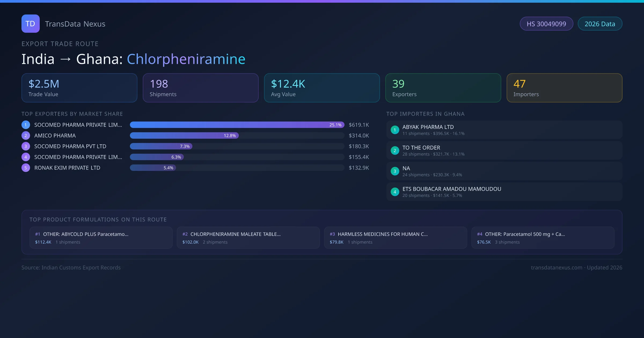644x338 pixels.
Task: Select the 47 Importers card
Action: tap(564, 88)
